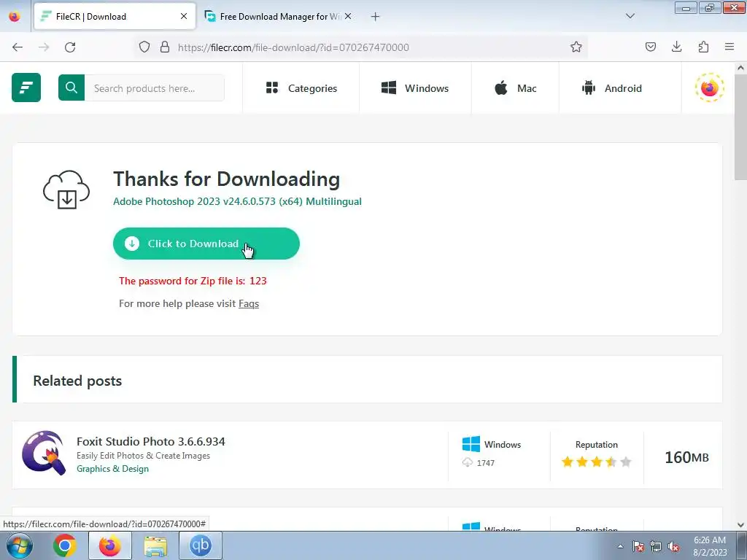Open the Categories menu
Viewport: 747px width, 560px height.
pyautogui.click(x=301, y=88)
